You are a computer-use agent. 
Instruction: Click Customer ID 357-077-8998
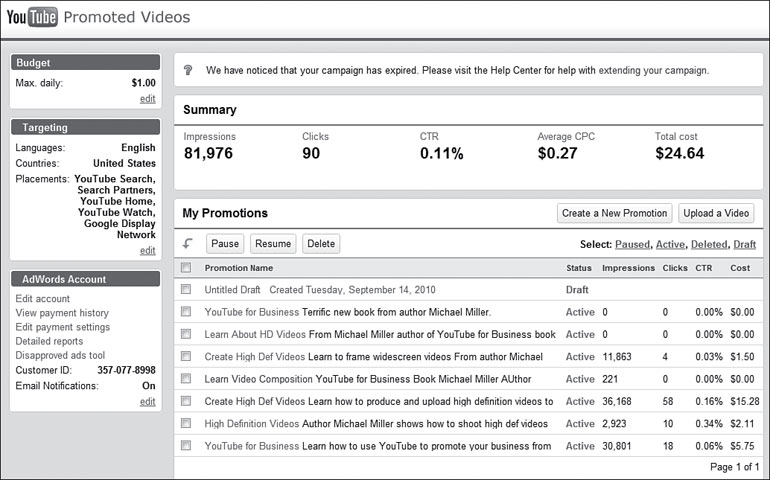click(x=126, y=370)
